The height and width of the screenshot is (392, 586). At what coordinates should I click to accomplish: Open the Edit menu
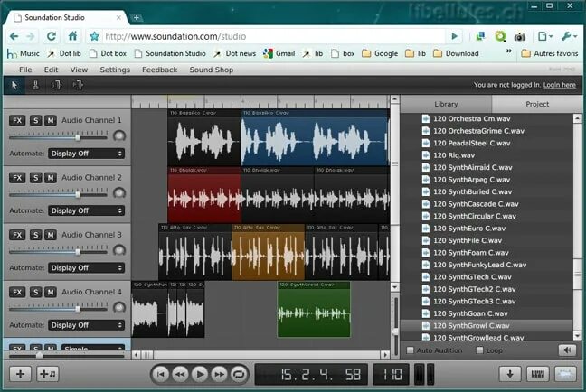[51, 70]
